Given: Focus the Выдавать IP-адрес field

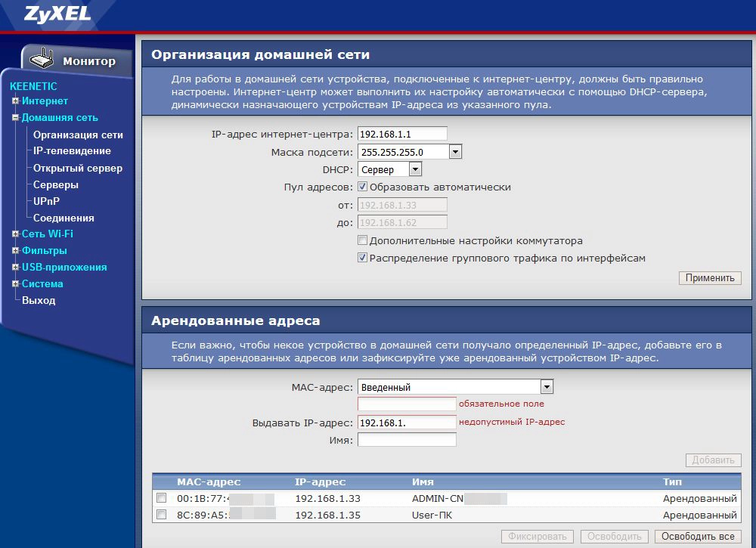Looking at the screenshot, I should (407, 423).
